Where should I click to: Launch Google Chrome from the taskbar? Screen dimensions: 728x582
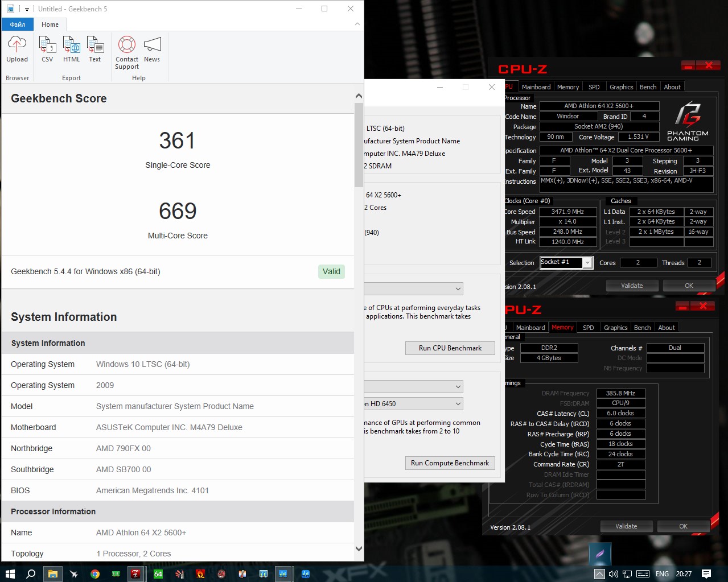94,573
